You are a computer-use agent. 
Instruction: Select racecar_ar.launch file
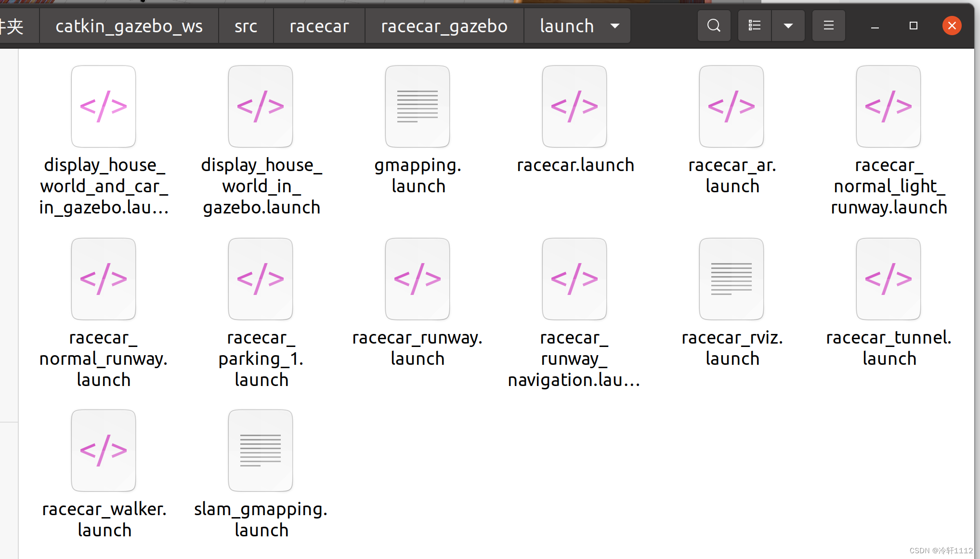(x=731, y=106)
